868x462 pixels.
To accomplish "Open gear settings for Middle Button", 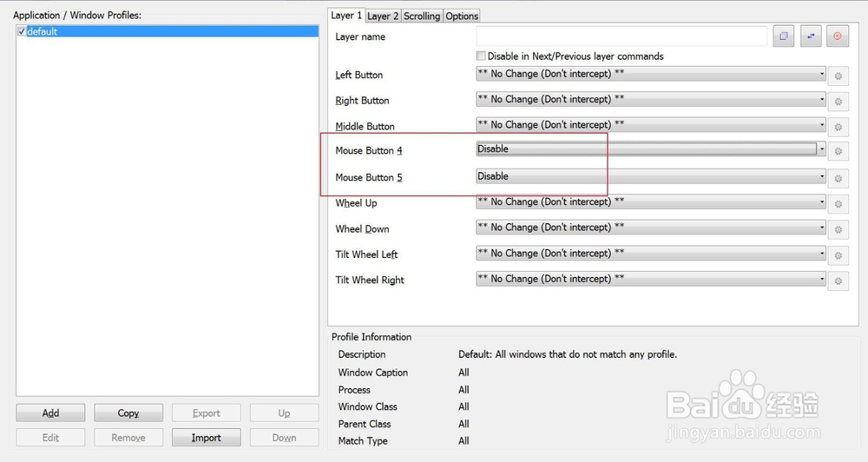I will pyautogui.click(x=838, y=127).
